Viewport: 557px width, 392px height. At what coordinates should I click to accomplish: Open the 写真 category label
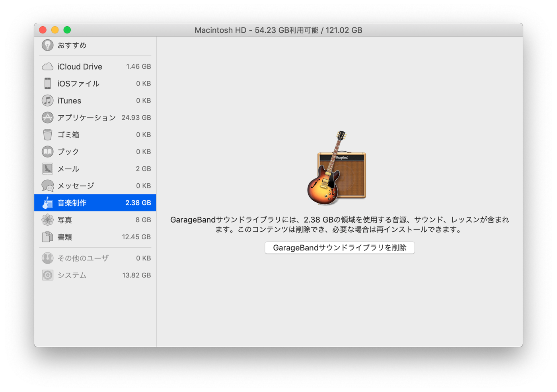65,220
